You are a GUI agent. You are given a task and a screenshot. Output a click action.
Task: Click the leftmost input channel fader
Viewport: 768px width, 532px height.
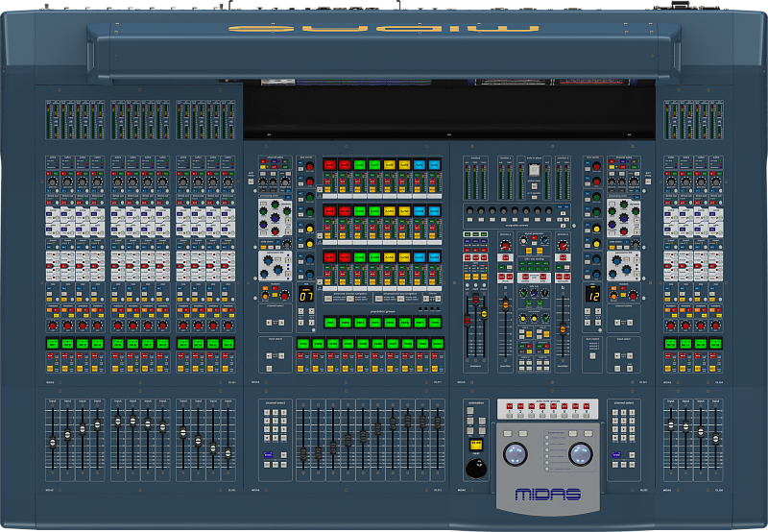coord(53,441)
